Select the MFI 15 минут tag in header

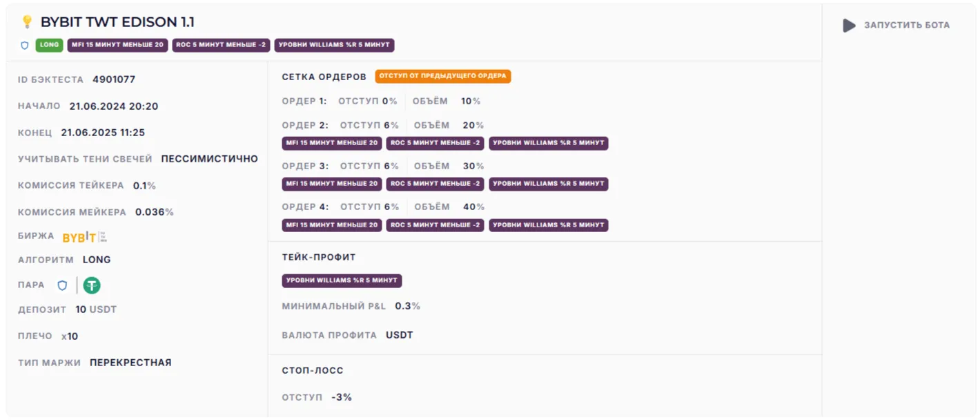tap(117, 45)
